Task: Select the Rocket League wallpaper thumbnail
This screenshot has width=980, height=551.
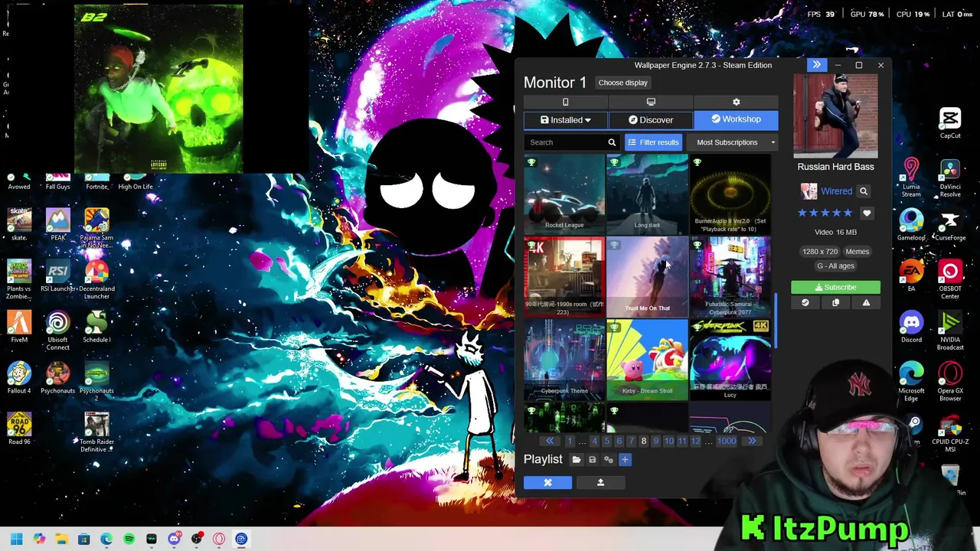Action: [564, 193]
